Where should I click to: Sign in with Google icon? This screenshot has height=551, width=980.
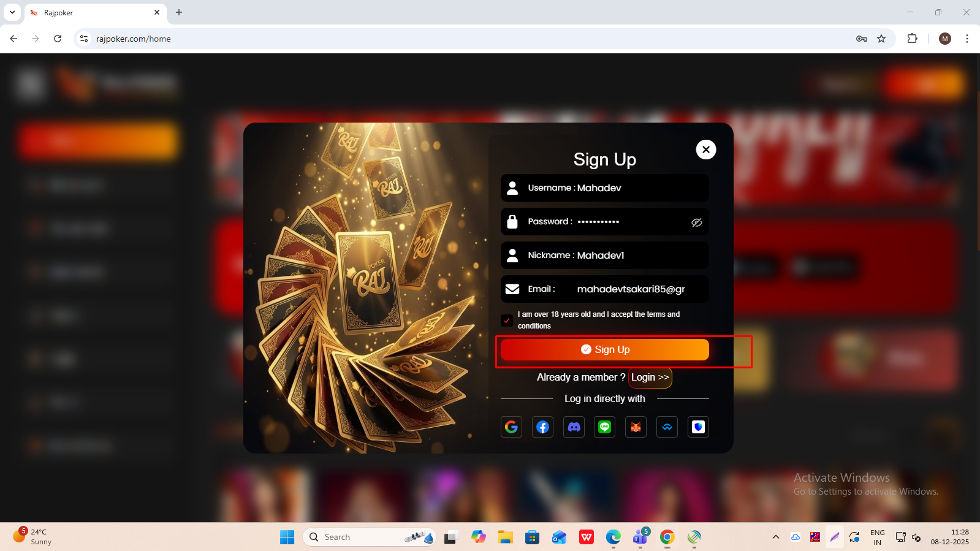click(511, 427)
